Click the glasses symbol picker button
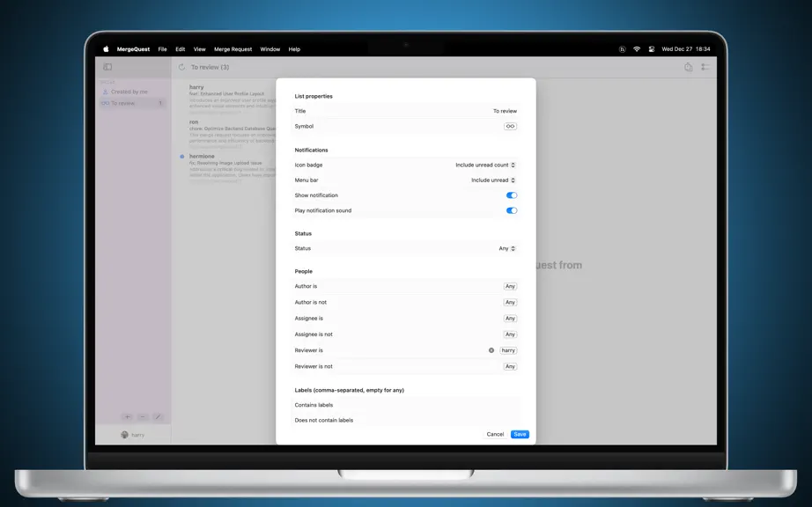The image size is (812, 507). point(510,126)
